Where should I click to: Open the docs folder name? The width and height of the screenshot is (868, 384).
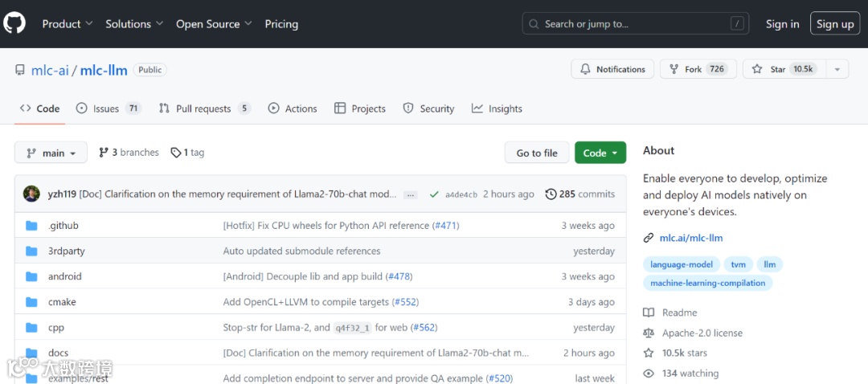click(x=58, y=353)
